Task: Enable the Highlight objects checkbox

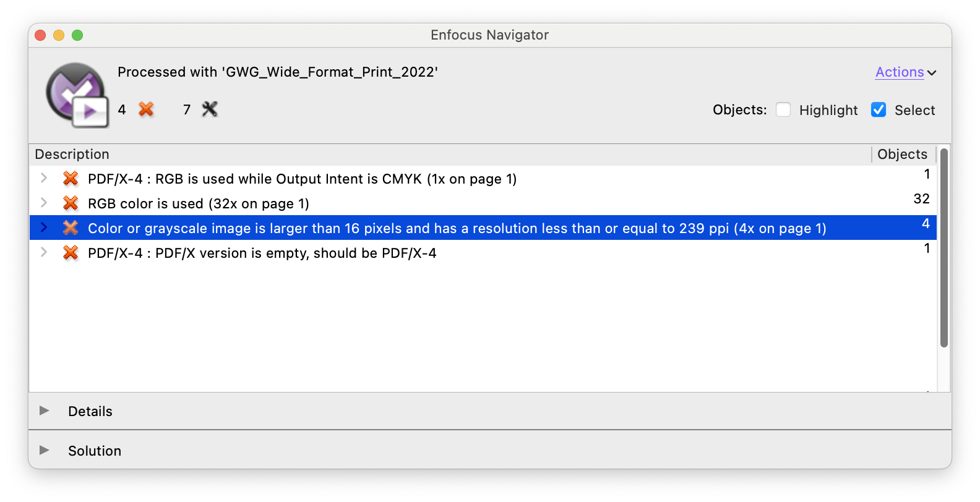Action: [783, 109]
